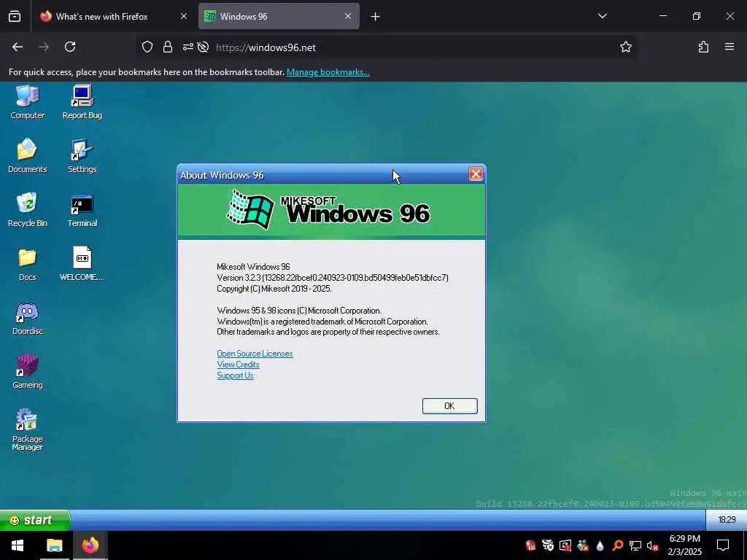747x560 pixels.
Task: Open the Windows notification center
Action: tap(723, 545)
